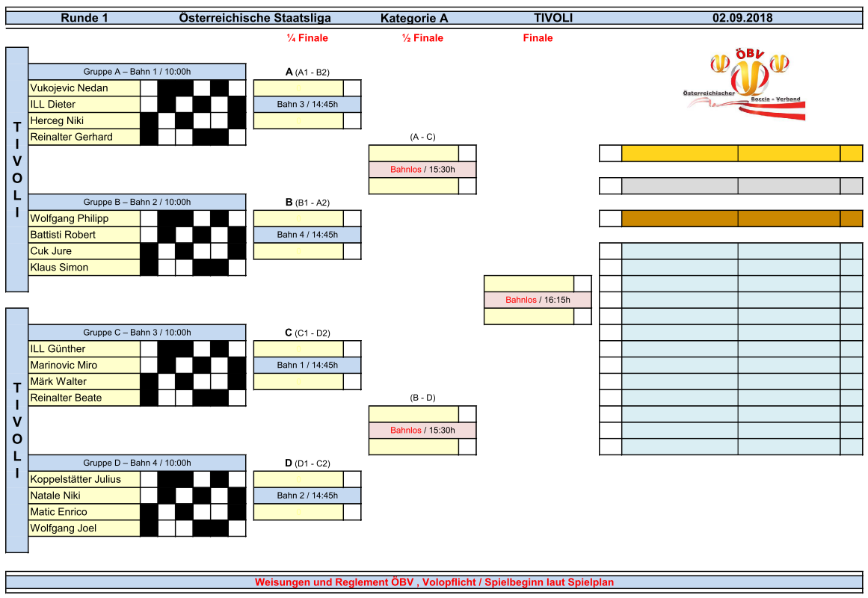Click the date 02.09.2018 in header
Screen dimensions: 868x598
click(x=742, y=18)
